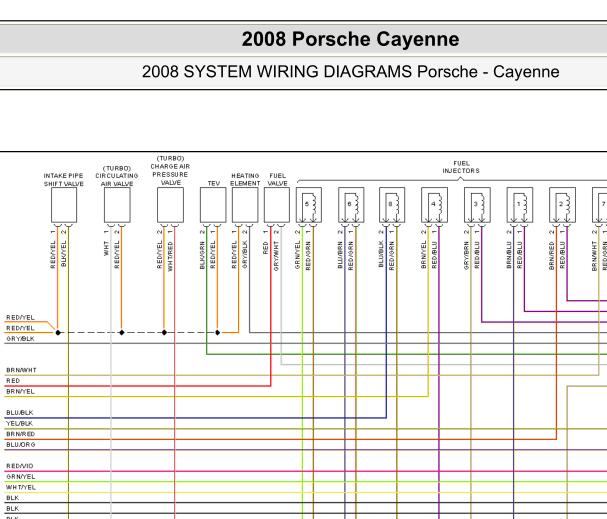
Task: Select the Heating Element component box
Action: 245,205
